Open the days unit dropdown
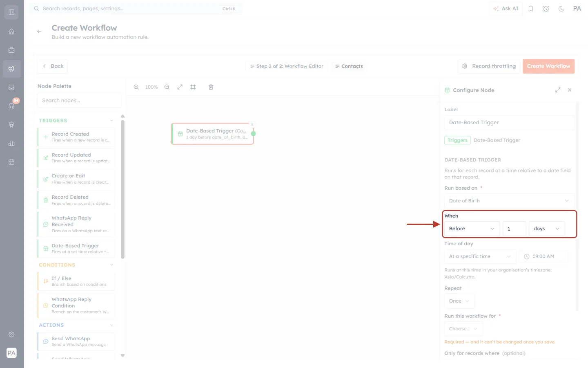The height and width of the screenshot is (368, 588). click(547, 229)
